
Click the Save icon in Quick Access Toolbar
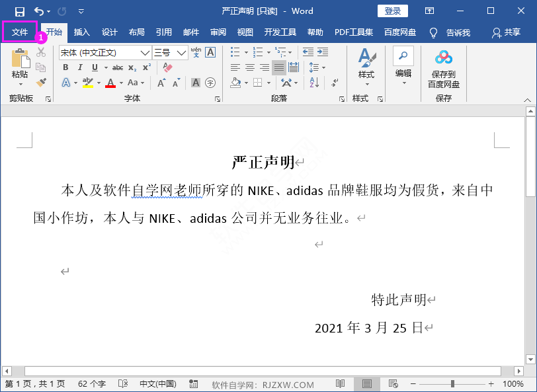[x=20, y=11]
